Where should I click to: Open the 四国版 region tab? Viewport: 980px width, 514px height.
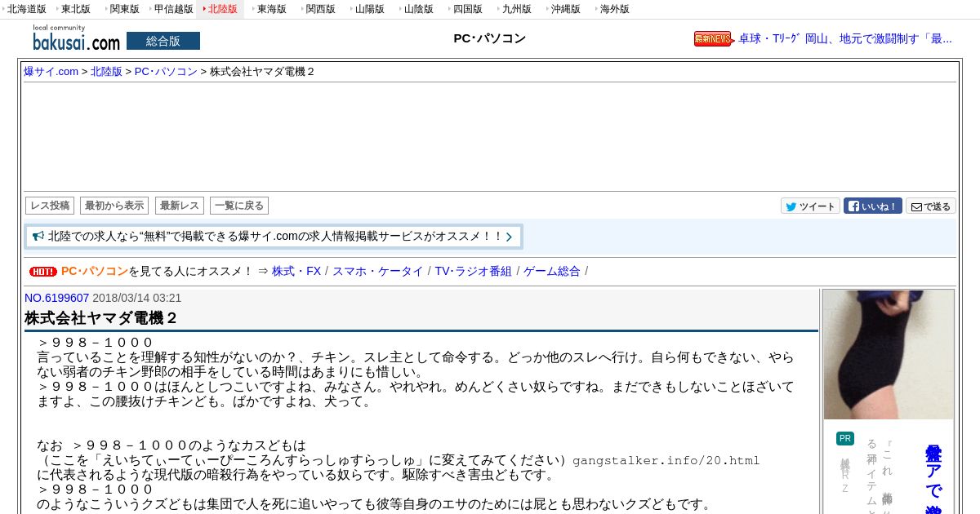(x=467, y=9)
